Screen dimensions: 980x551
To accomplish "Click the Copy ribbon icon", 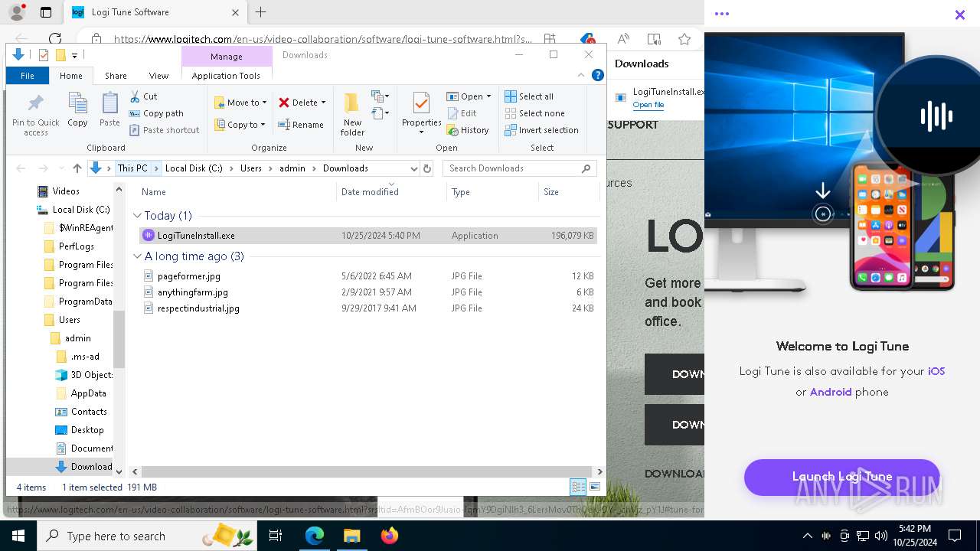I will (x=77, y=110).
